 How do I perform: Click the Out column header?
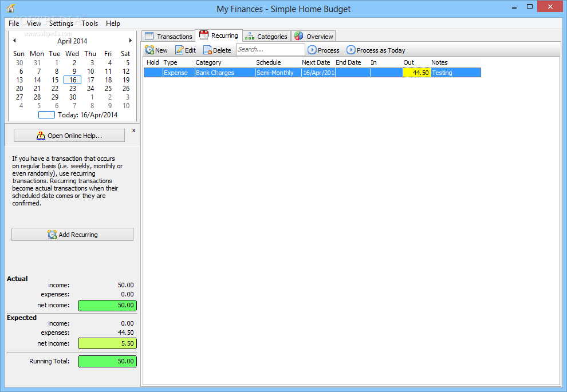pos(408,62)
